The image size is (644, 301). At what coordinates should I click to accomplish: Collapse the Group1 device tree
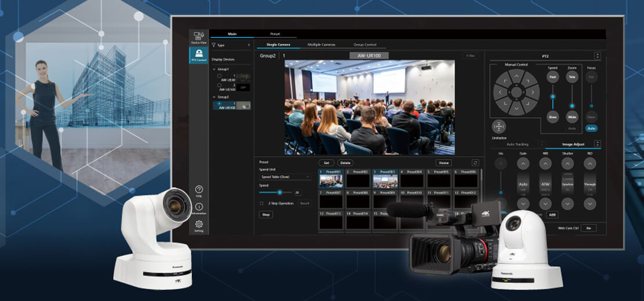214,70
